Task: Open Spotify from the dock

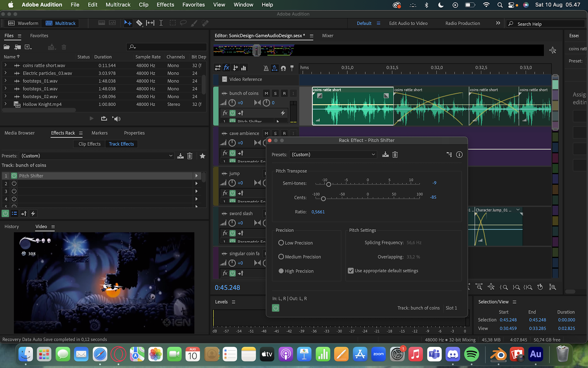Action: (472, 354)
